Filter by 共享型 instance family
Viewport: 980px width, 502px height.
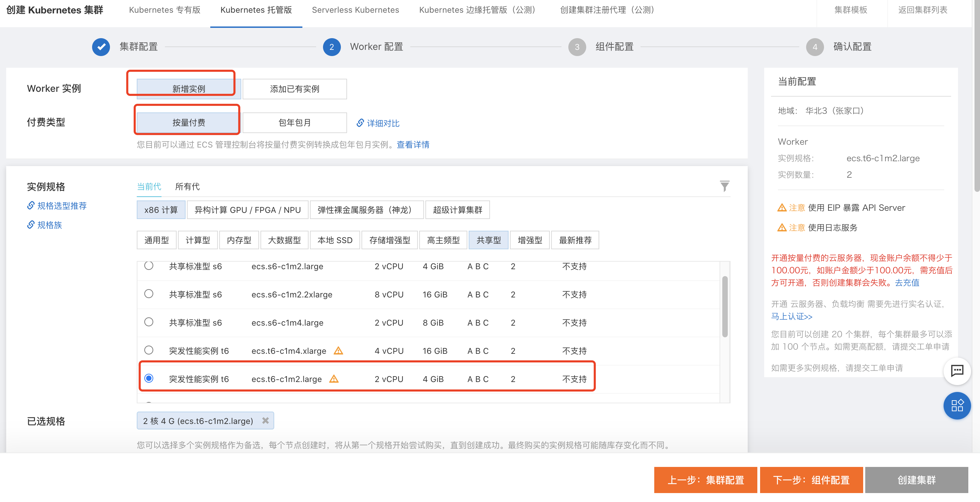coord(489,240)
